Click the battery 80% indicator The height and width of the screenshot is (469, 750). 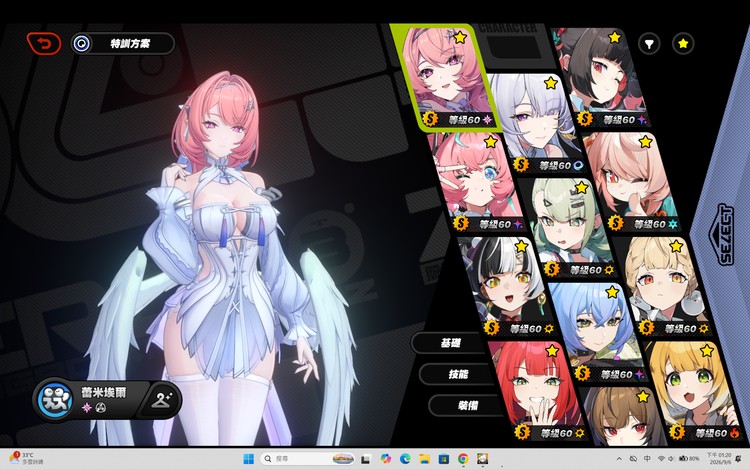pos(689,458)
